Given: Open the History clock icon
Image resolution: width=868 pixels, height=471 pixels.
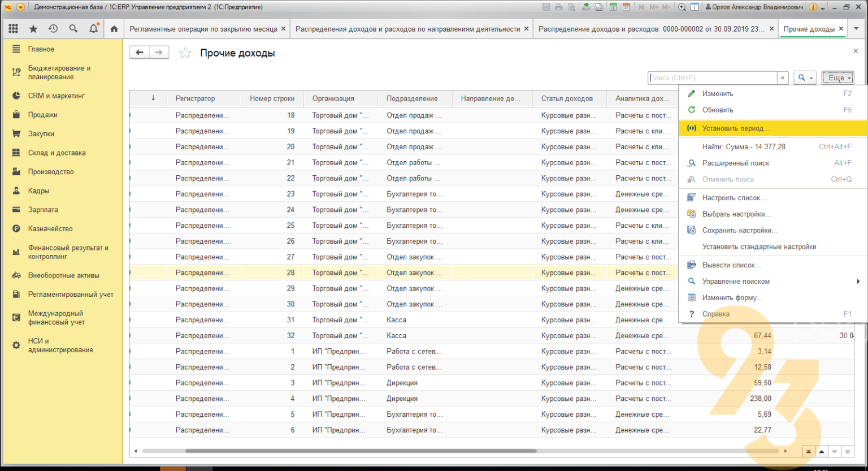Looking at the screenshot, I should click(53, 28).
